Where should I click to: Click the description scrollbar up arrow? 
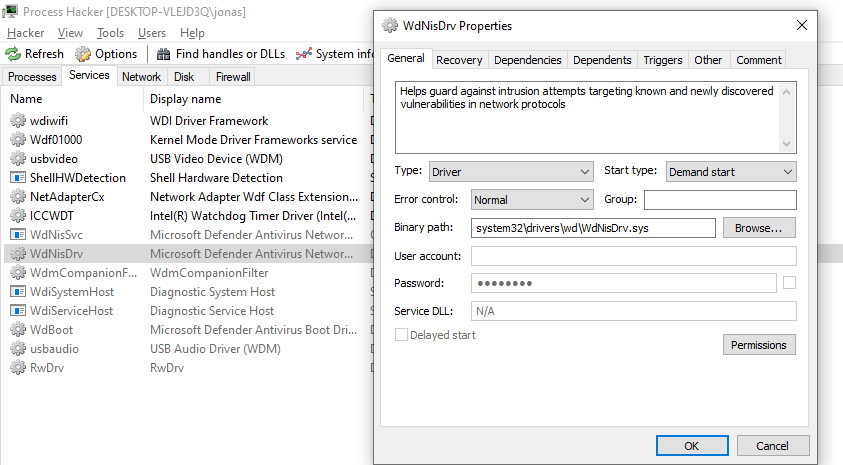(787, 92)
